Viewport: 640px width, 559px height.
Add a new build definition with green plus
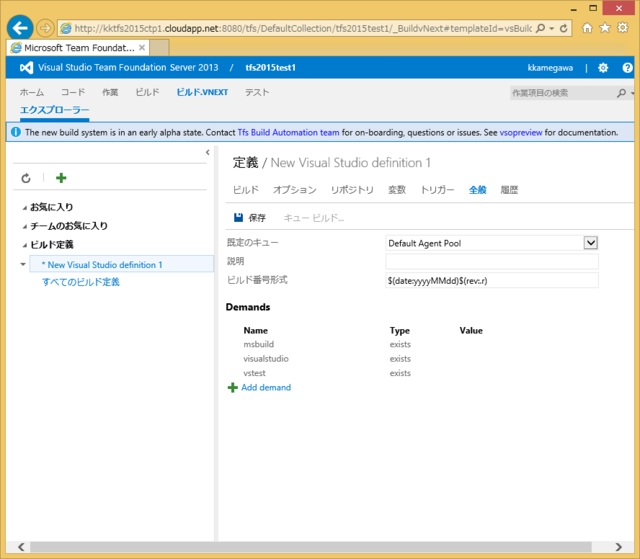(61, 178)
